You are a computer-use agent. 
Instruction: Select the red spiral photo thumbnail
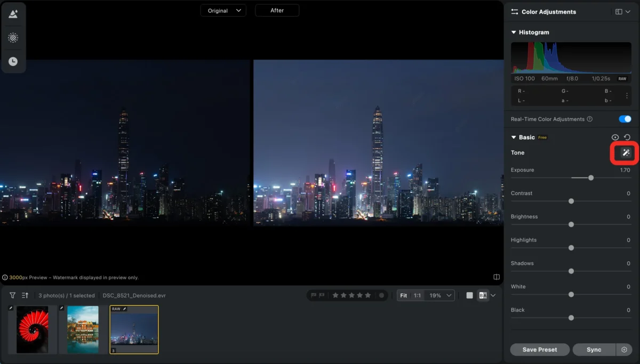[x=33, y=329]
